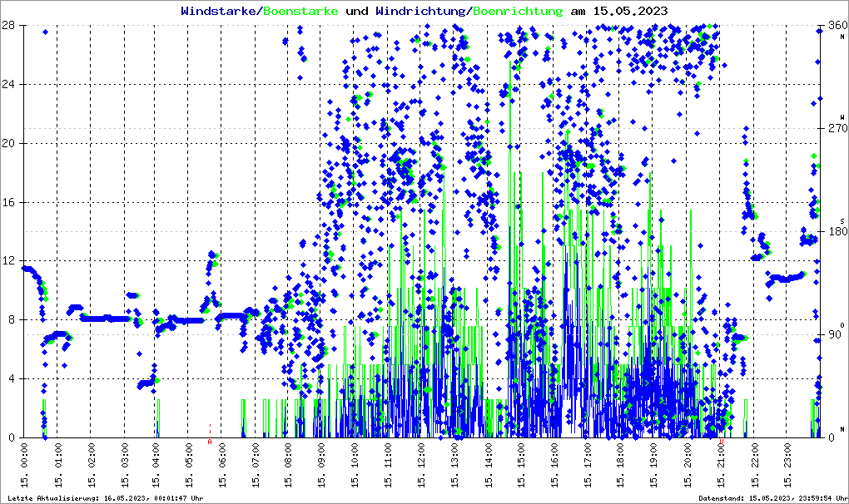Click the '15. 13:00' time axis label

pyautogui.click(x=454, y=465)
